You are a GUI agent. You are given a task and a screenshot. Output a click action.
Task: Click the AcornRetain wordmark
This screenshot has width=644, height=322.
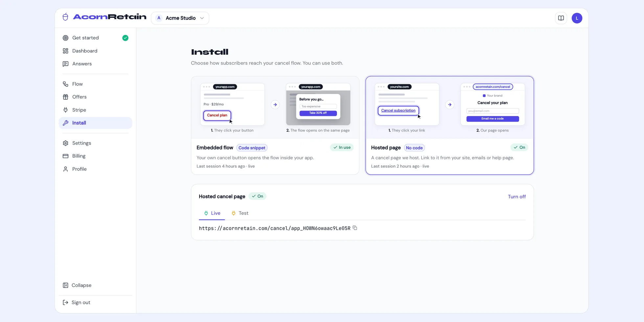109,17
